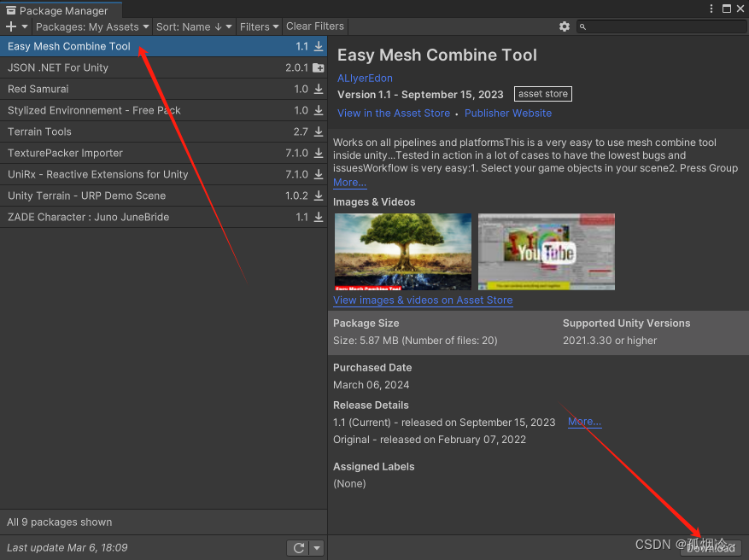Expand release details More... link
749x560 pixels.
coord(584,422)
